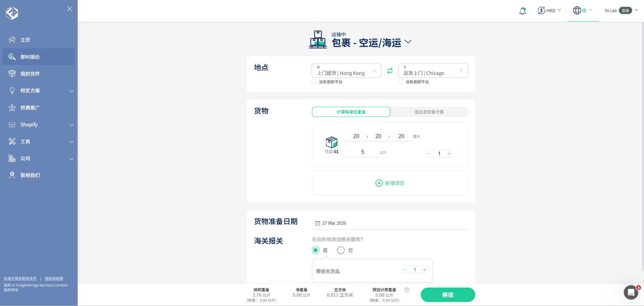Check origin no loading dock checkbox
The image size is (644, 306).
pos(314,82)
